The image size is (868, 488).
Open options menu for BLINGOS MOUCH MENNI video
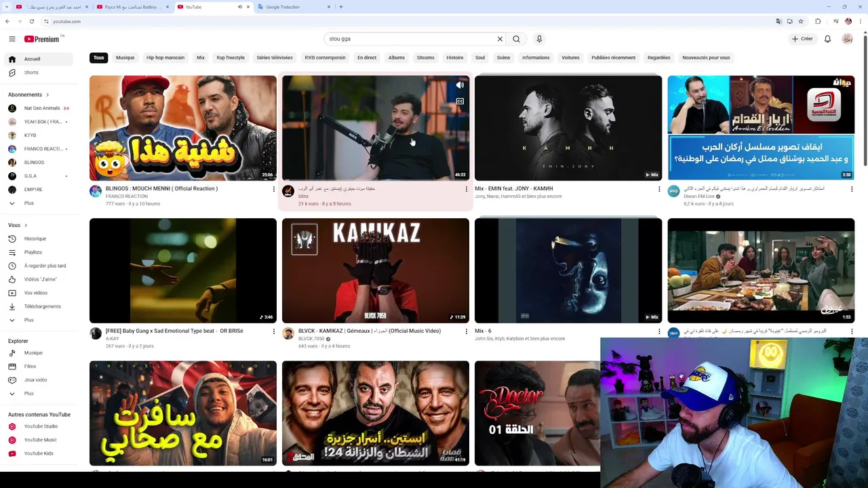click(x=273, y=189)
